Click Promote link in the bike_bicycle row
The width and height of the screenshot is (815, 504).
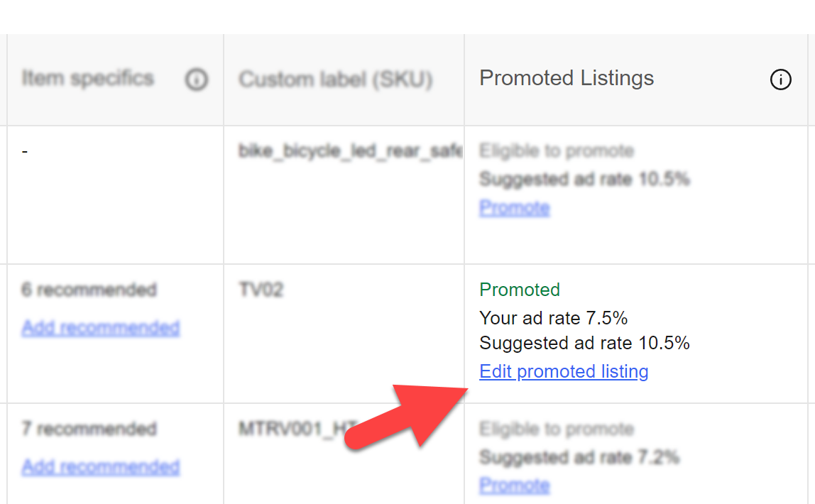click(x=514, y=208)
